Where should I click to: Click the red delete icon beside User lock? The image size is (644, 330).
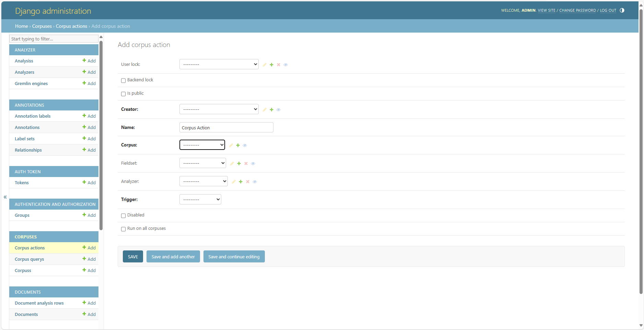[x=279, y=64]
